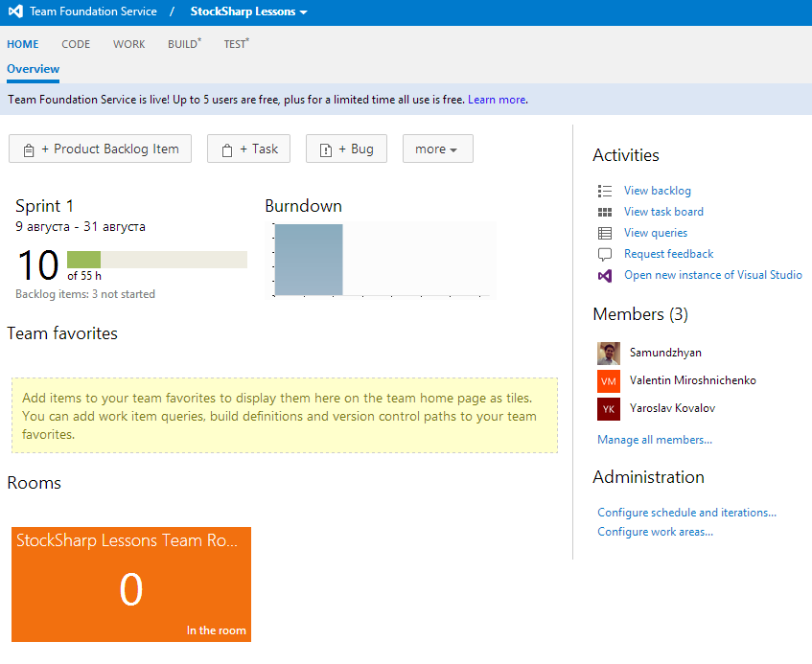Open the Team Foundation Service link
812x664 pixels.
93,11
